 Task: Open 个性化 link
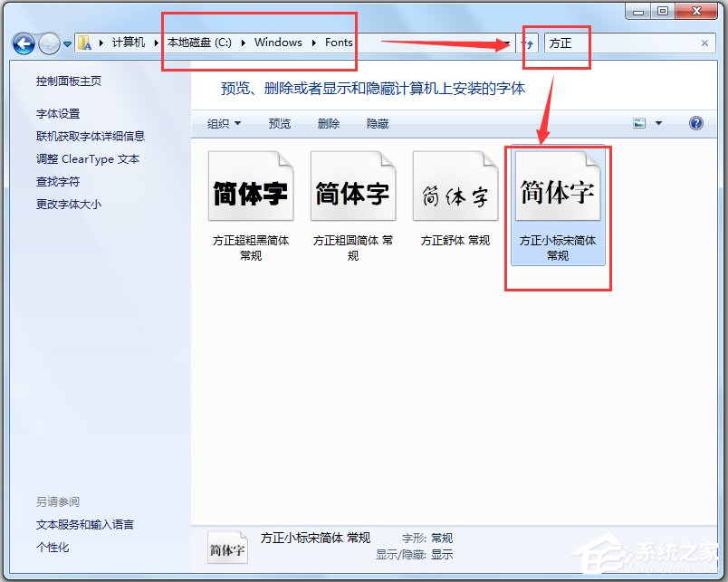click(x=53, y=548)
